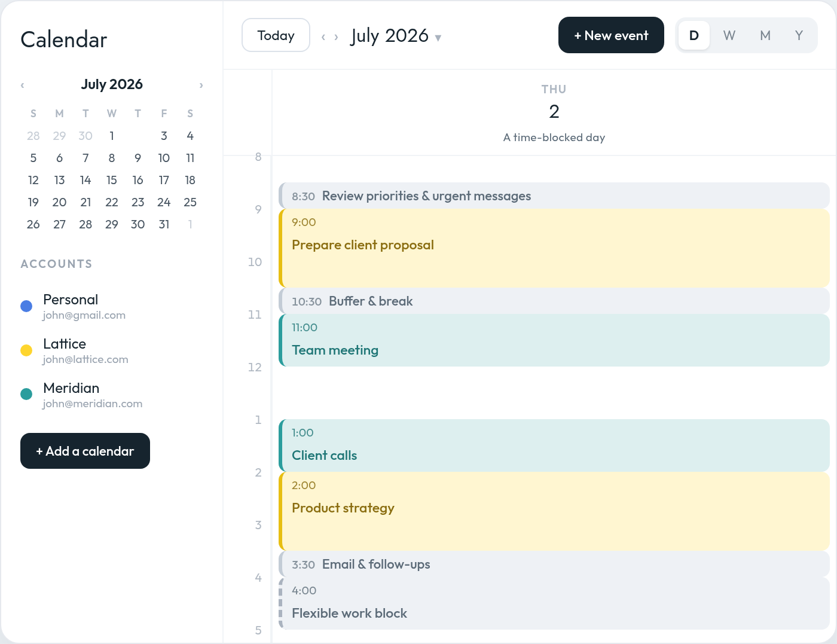Click the previous day arrow in header
Image resolution: width=837 pixels, height=644 pixels.
click(323, 36)
